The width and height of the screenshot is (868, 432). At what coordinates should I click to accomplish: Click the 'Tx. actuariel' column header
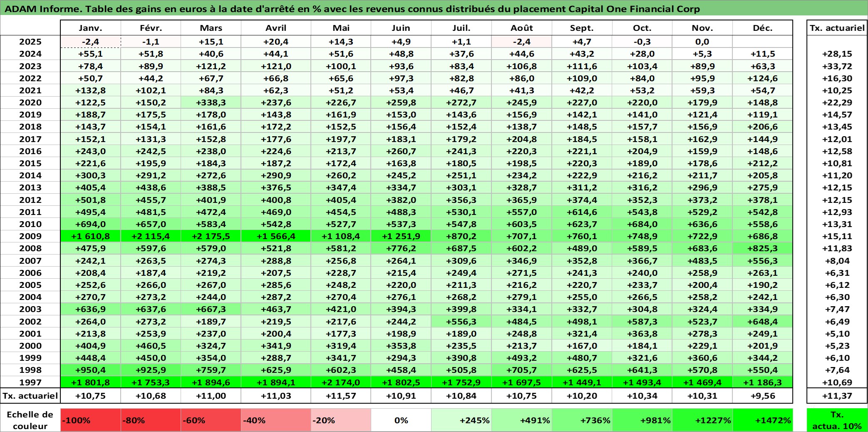pos(837,28)
